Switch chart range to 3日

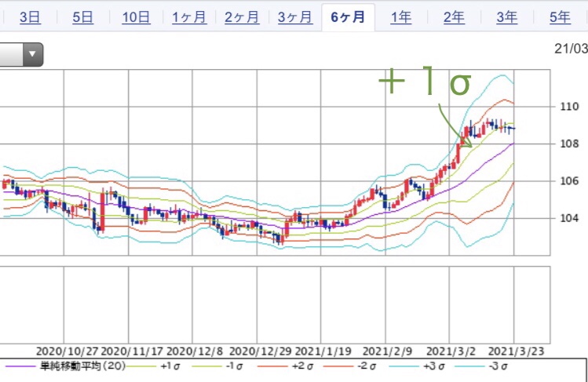30,17
